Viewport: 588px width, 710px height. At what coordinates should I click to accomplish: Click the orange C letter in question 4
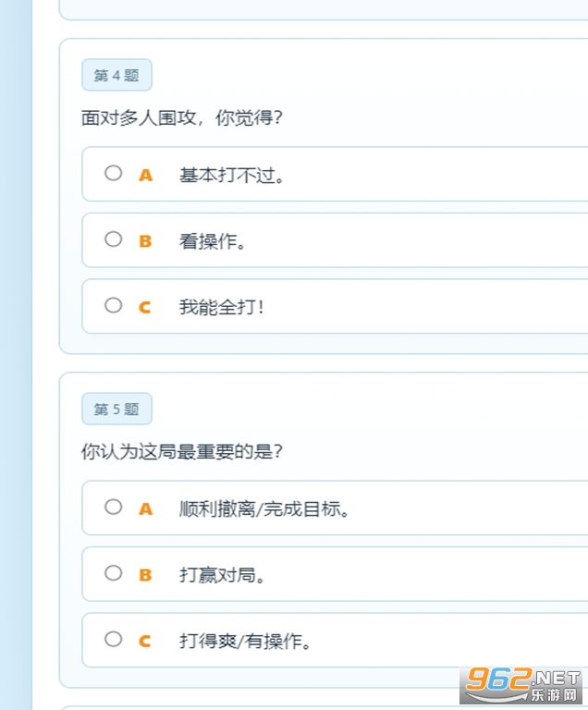145,307
